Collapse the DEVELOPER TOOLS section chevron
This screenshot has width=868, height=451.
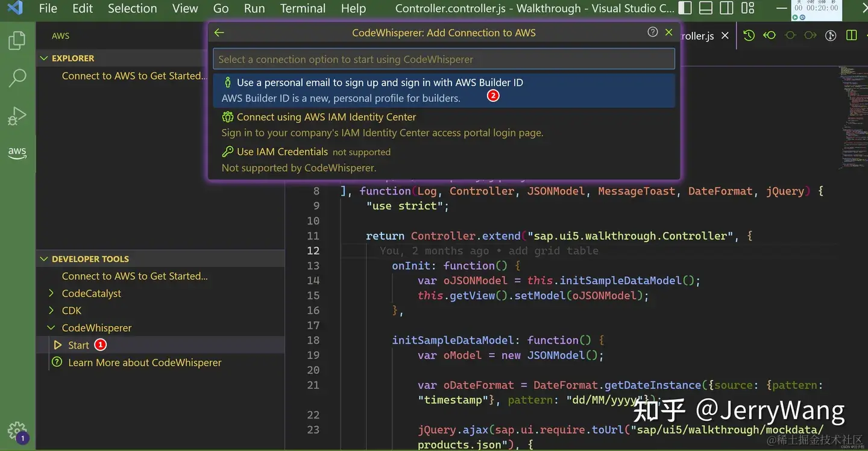click(44, 259)
